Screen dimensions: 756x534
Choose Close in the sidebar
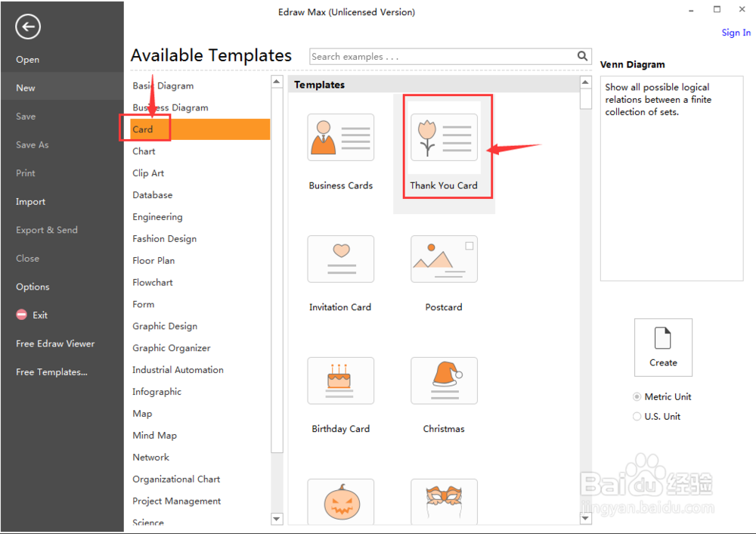pos(27,258)
